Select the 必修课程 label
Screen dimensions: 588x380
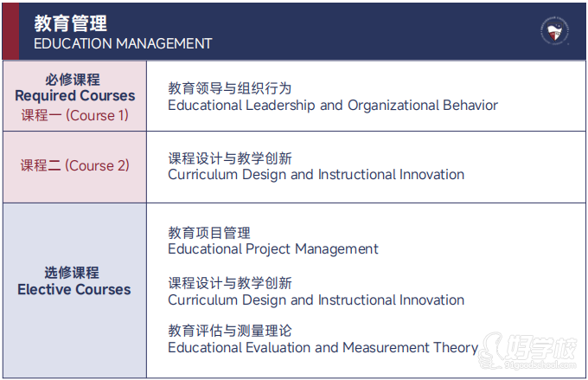tap(74, 79)
